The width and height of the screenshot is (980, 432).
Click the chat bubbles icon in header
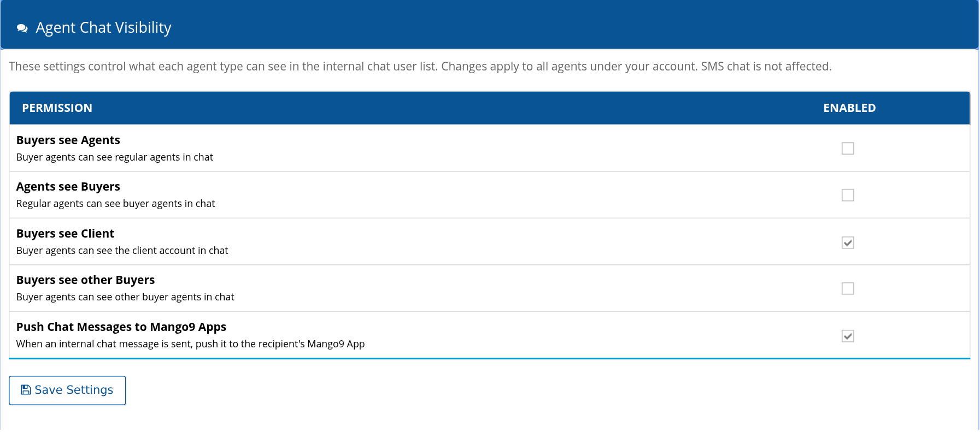pyautogui.click(x=22, y=28)
